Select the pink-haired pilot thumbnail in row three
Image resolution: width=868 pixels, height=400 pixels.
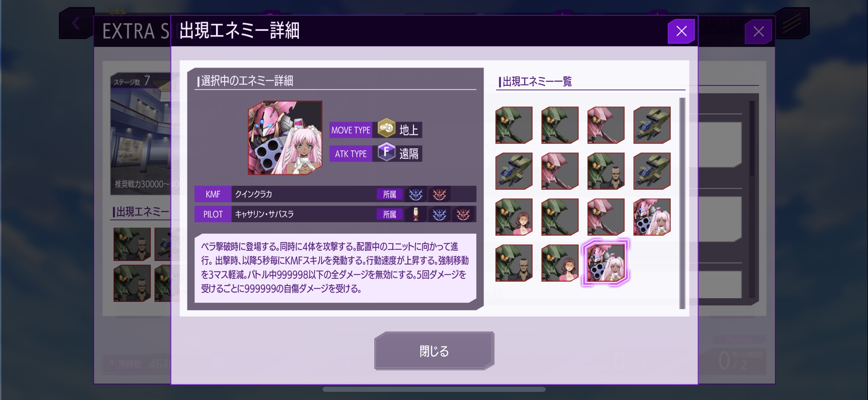tap(652, 217)
